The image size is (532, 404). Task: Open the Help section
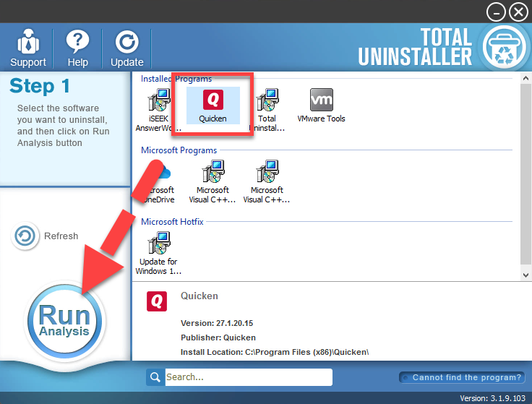click(77, 48)
